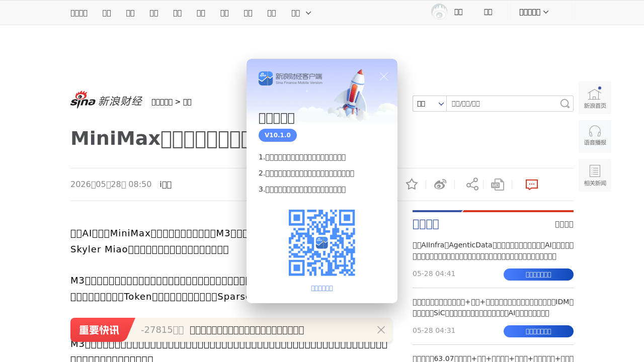Image resolution: width=644 pixels, height=362 pixels.
Task: Click the link right beside Weibo avatar
Action: click(458, 12)
